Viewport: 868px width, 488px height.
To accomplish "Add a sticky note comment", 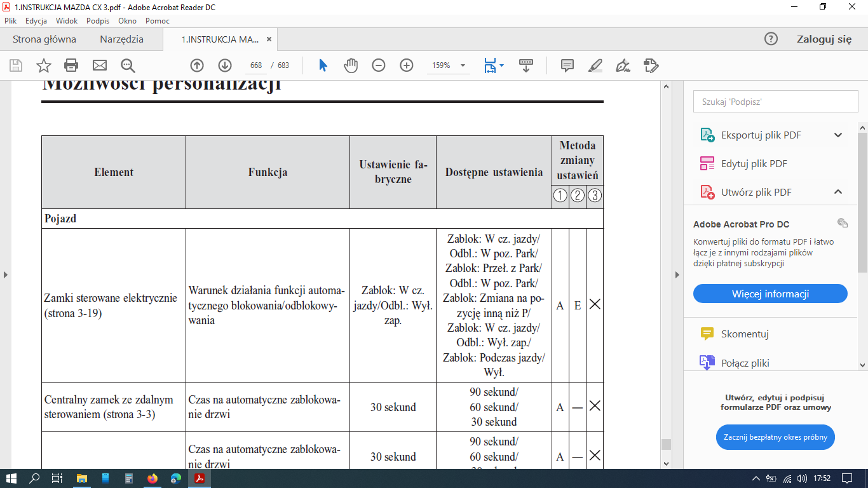I will point(567,65).
